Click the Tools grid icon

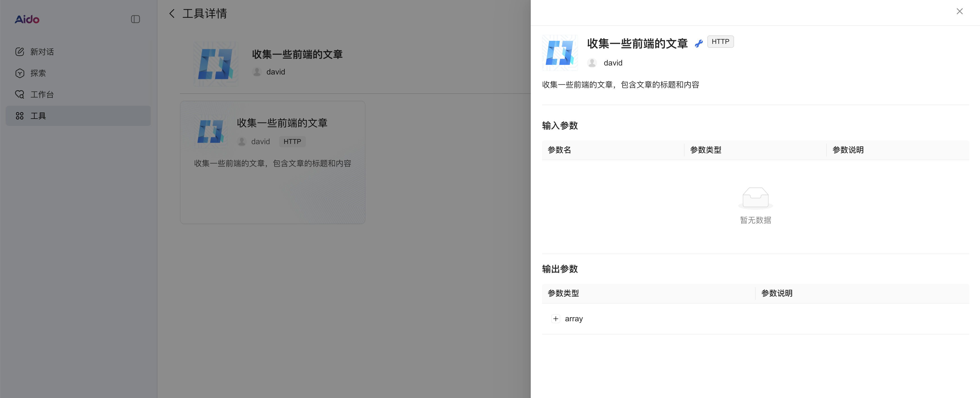[19, 116]
